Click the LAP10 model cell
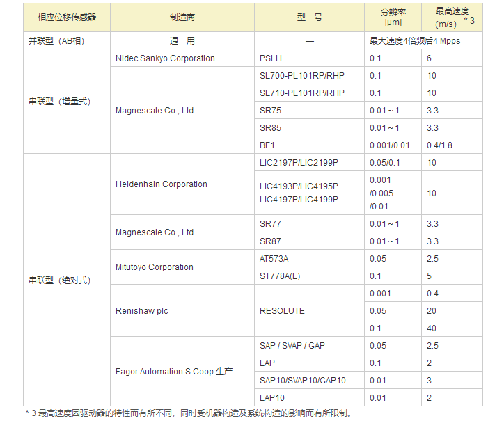 click(x=309, y=397)
